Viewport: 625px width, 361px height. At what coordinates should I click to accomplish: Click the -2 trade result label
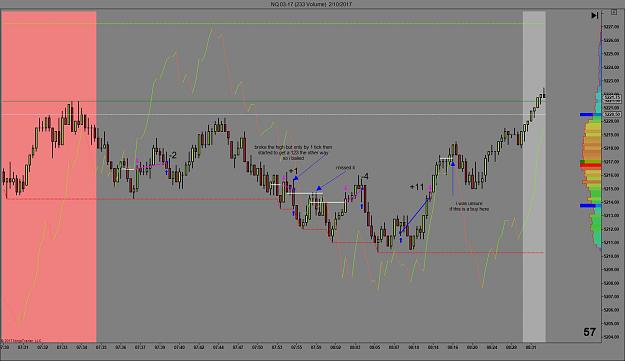[172, 155]
